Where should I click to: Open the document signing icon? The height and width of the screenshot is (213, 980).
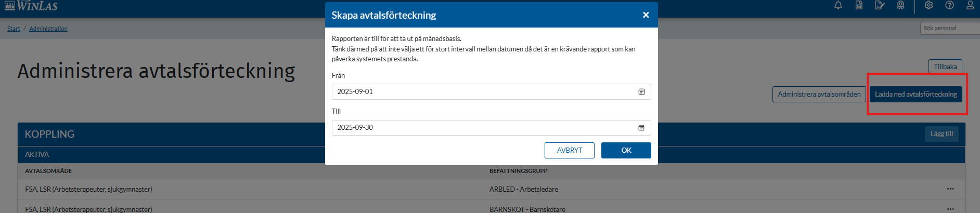pyautogui.click(x=880, y=5)
